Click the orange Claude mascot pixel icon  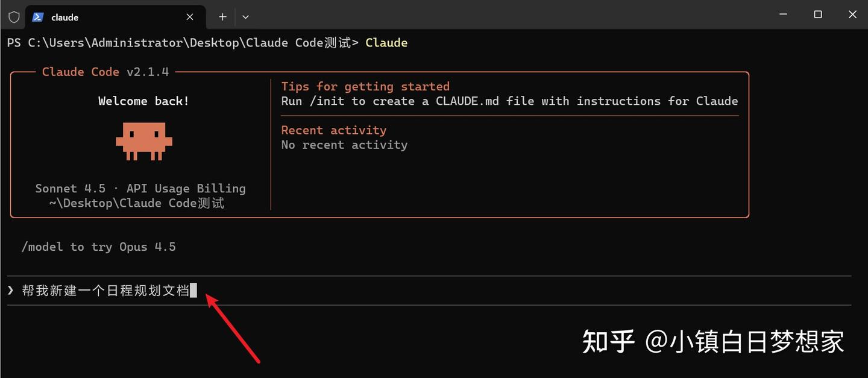144,141
